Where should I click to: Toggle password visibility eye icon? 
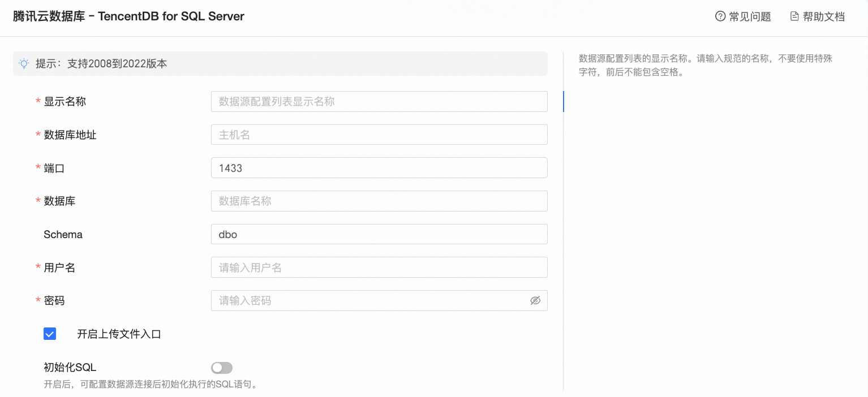tap(535, 301)
